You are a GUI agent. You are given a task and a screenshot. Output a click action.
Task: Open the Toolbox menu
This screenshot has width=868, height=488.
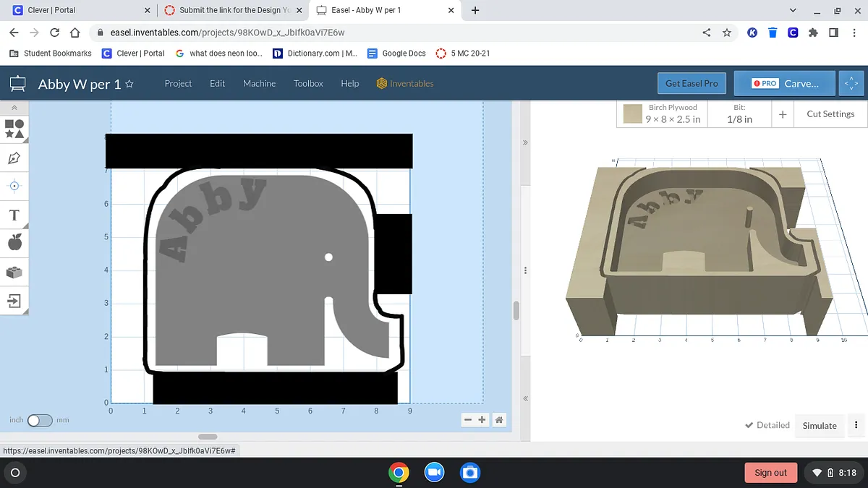click(308, 83)
